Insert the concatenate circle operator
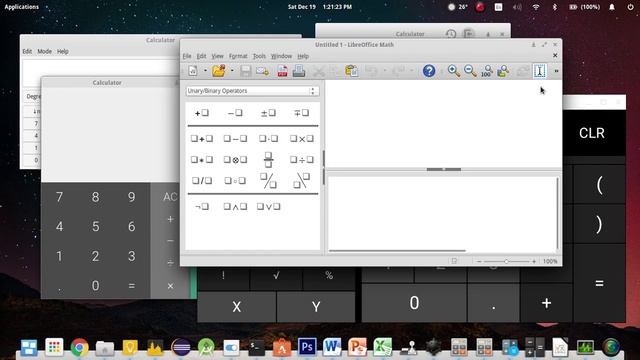 click(x=235, y=180)
